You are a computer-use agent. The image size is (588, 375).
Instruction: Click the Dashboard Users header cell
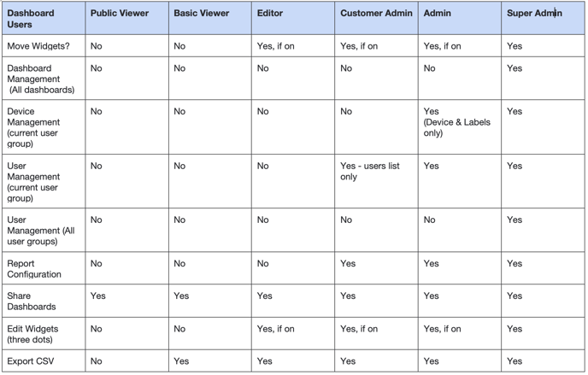44,18
